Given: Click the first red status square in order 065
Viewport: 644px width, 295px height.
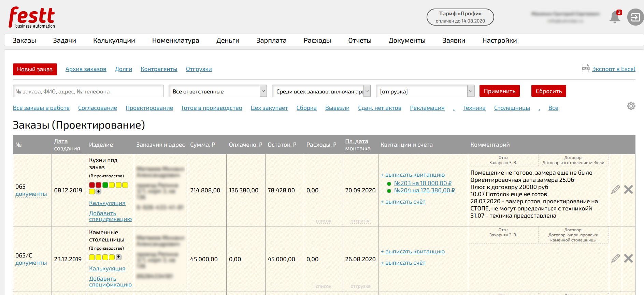Looking at the screenshot, I should pyautogui.click(x=92, y=185).
